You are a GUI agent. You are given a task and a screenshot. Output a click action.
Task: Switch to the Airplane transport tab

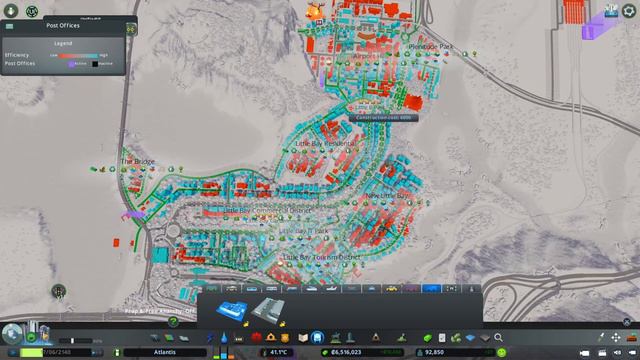pyautogui.click(x=331, y=289)
